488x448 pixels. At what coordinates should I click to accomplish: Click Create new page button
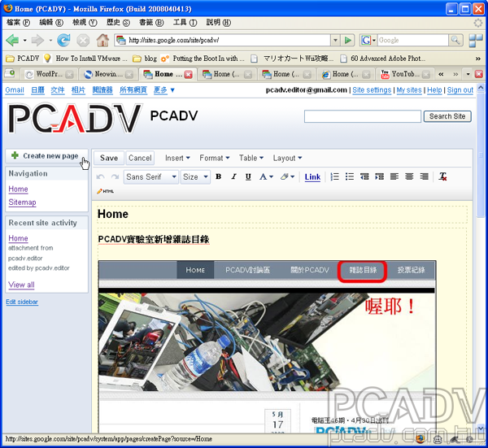pos(45,155)
